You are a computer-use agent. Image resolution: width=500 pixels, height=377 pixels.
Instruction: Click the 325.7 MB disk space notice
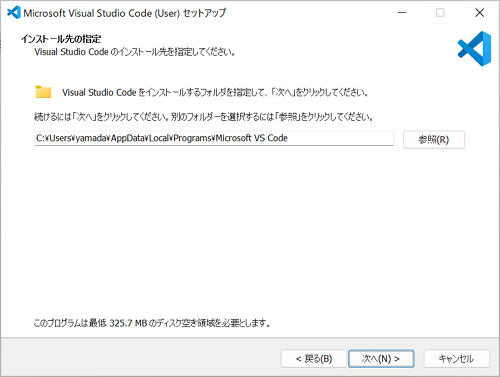(x=152, y=323)
